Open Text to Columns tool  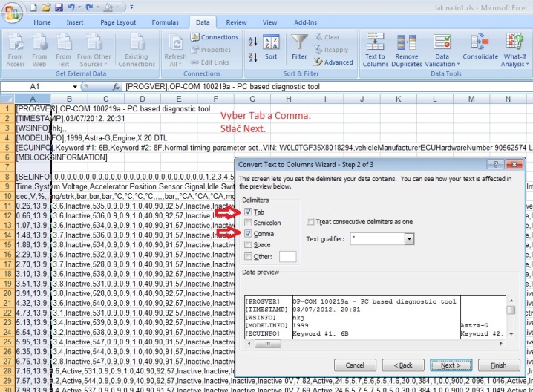coord(375,50)
